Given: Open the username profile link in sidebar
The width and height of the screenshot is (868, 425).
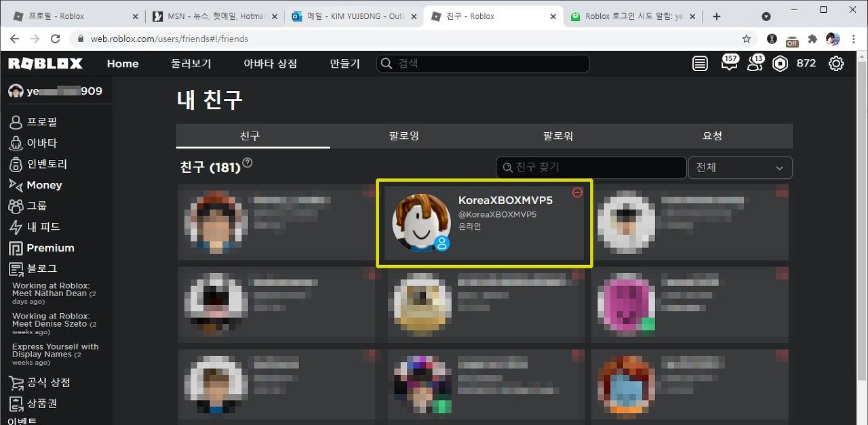Looking at the screenshot, I should tap(55, 91).
